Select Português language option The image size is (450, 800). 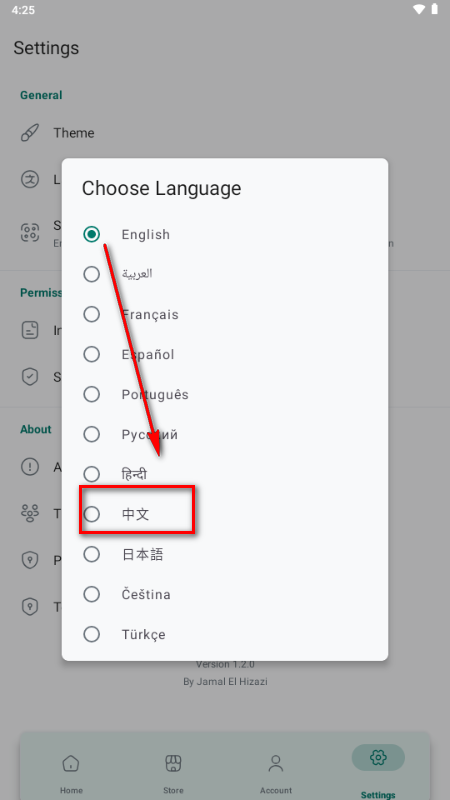click(x=91, y=394)
